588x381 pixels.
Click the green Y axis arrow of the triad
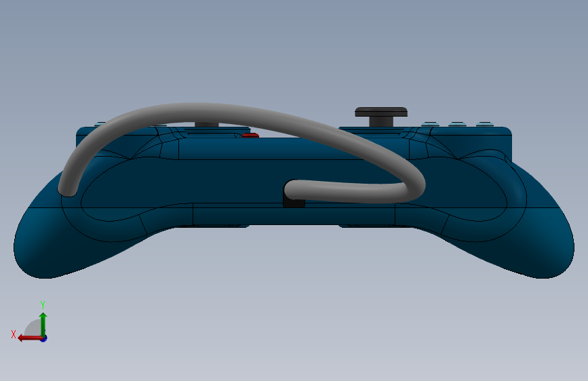coord(43,324)
